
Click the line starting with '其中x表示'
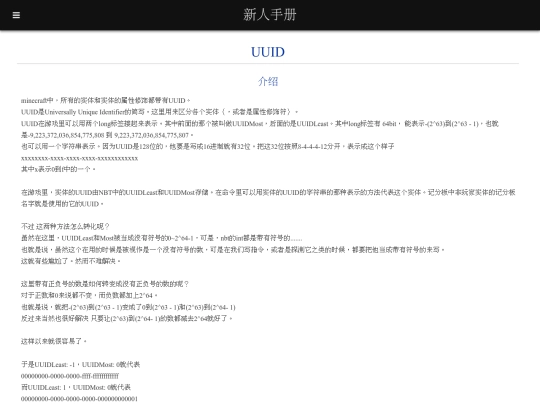tap(58, 169)
